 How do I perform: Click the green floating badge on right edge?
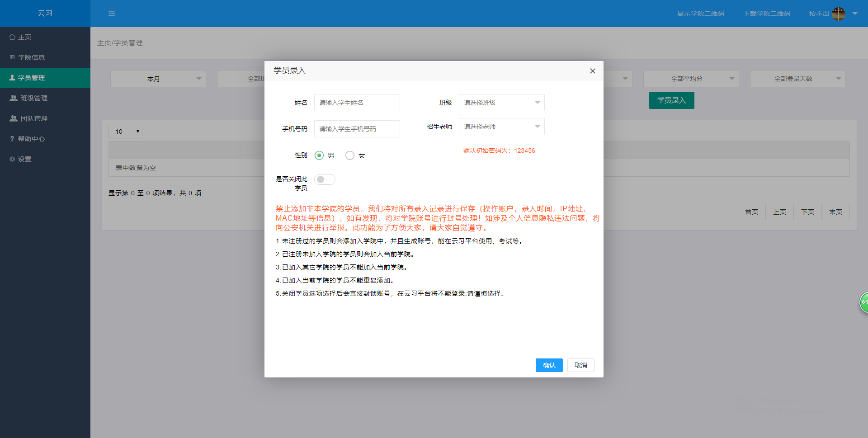coord(864,302)
